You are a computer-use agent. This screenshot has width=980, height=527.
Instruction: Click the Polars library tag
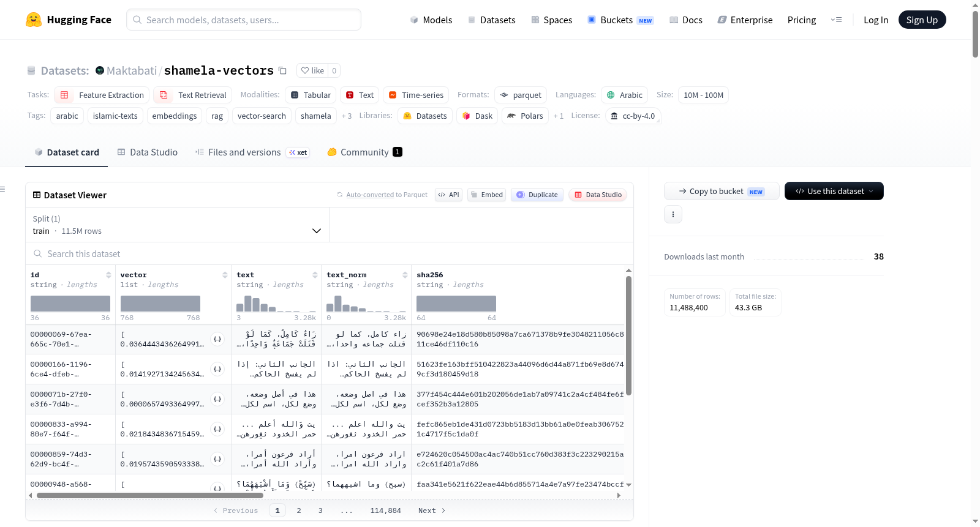[525, 116]
